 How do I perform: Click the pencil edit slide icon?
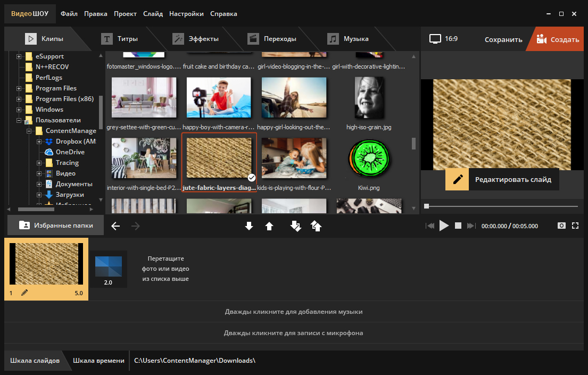[x=457, y=180]
